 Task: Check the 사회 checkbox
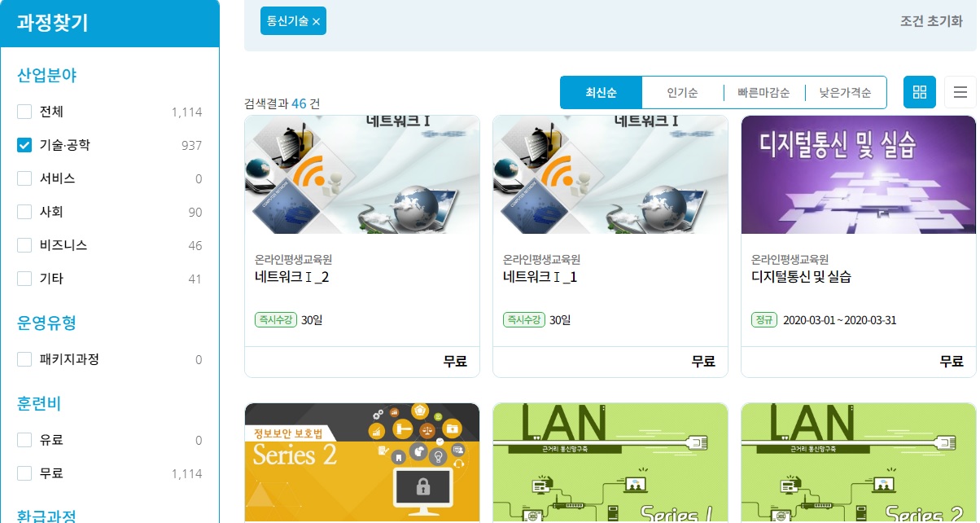[24, 212]
